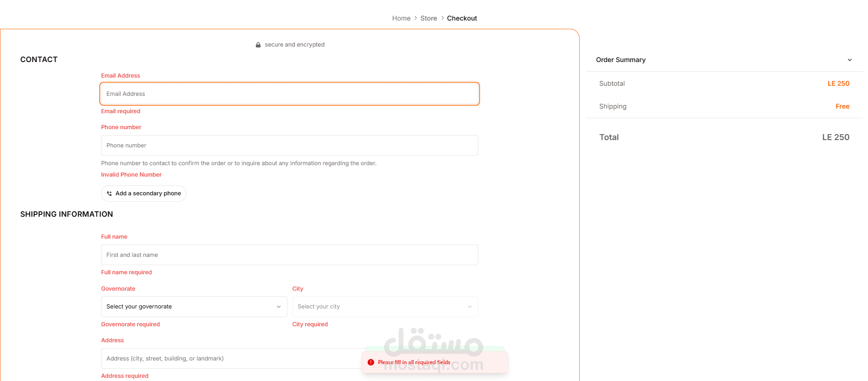
Task: Click the Address required error text
Action: point(125,376)
